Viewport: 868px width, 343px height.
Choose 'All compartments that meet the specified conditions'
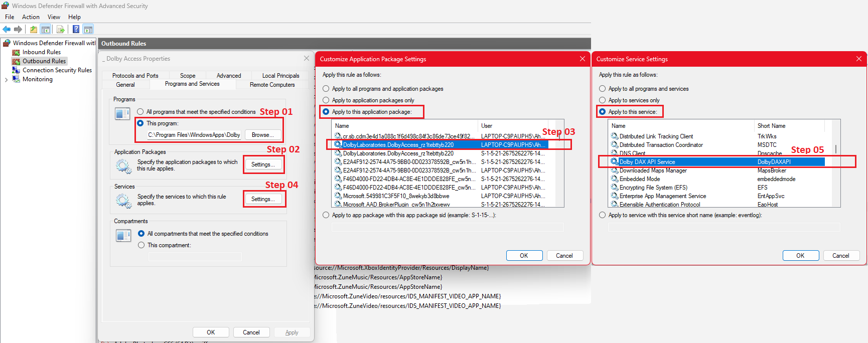141,234
